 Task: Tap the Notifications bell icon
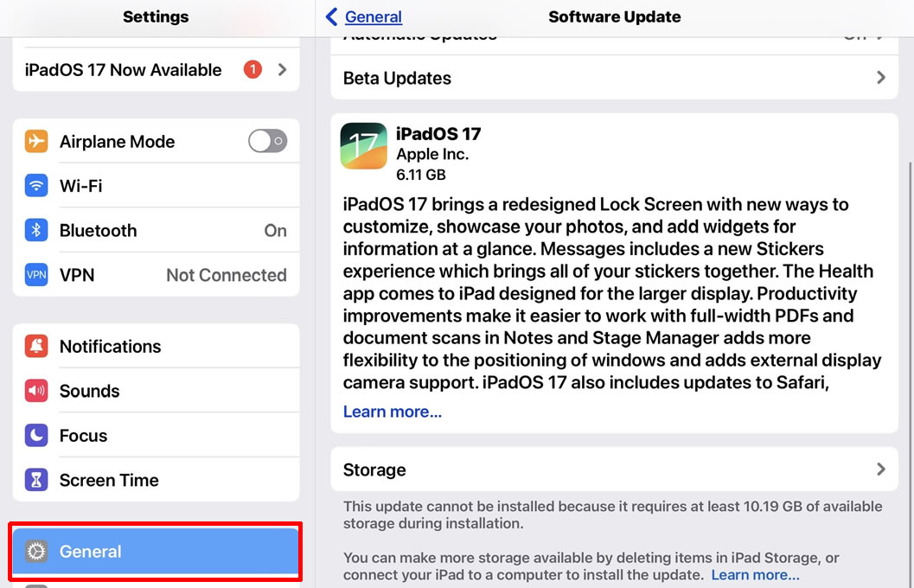pos(36,347)
